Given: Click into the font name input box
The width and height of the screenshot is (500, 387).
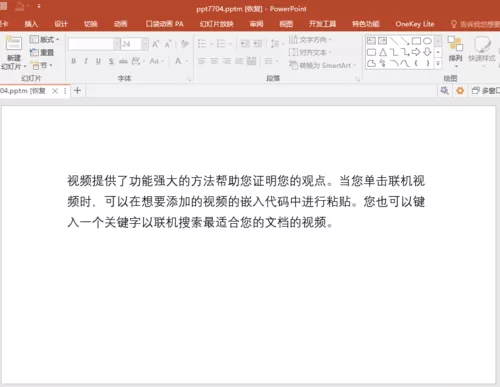Looking at the screenshot, I should point(91,44).
